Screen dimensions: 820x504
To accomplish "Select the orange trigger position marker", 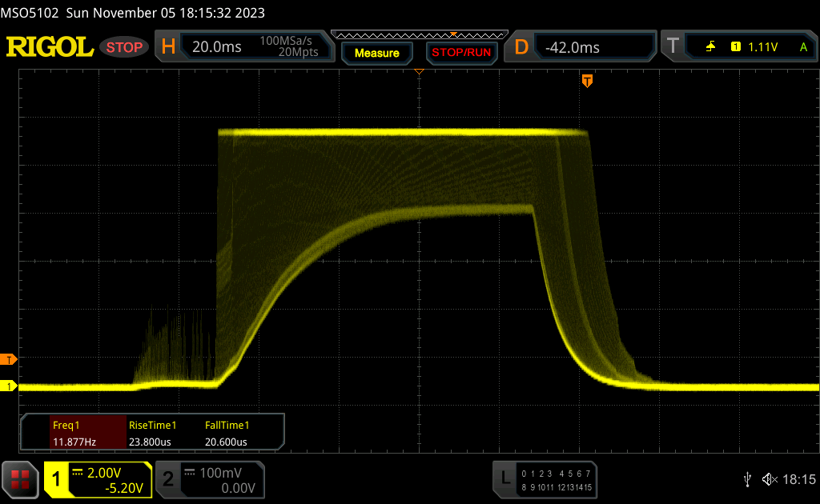I will (x=587, y=81).
